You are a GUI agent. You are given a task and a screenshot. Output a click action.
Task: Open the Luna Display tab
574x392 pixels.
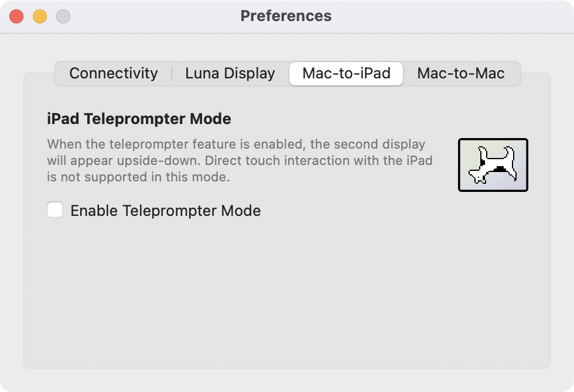230,74
